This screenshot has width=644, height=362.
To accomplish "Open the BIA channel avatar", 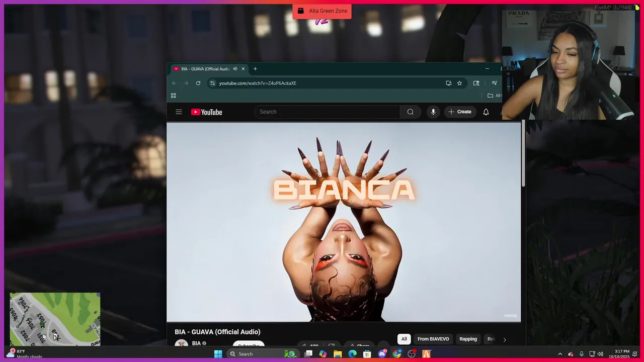I will 181,343.
